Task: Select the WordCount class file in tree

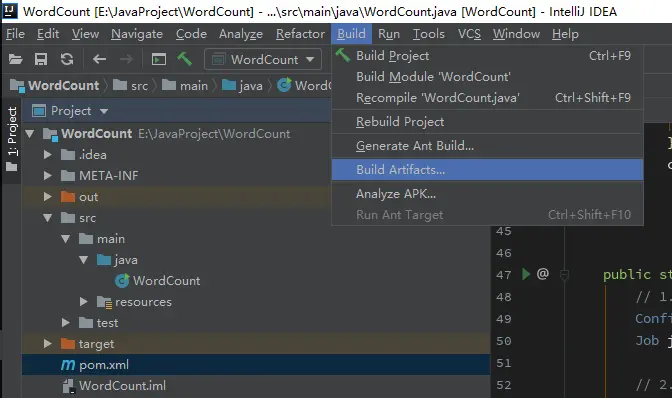Action: point(256,281)
